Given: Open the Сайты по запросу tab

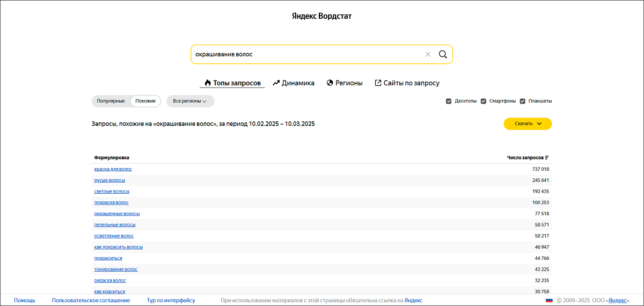Looking at the screenshot, I should point(407,83).
